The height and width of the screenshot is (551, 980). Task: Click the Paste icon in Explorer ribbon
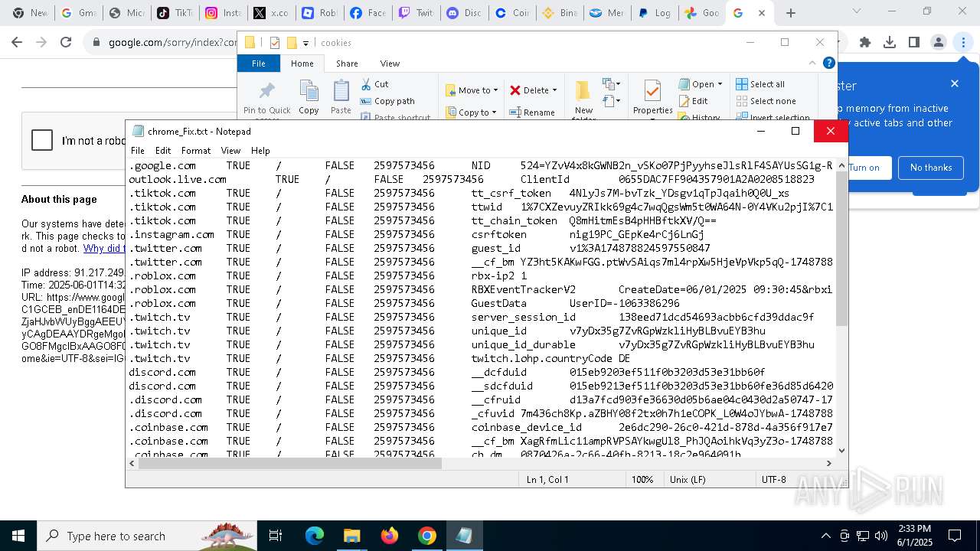point(341,92)
